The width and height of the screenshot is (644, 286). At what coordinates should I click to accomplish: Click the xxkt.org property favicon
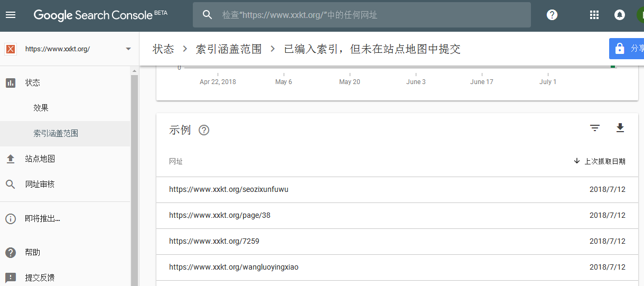click(x=10, y=49)
